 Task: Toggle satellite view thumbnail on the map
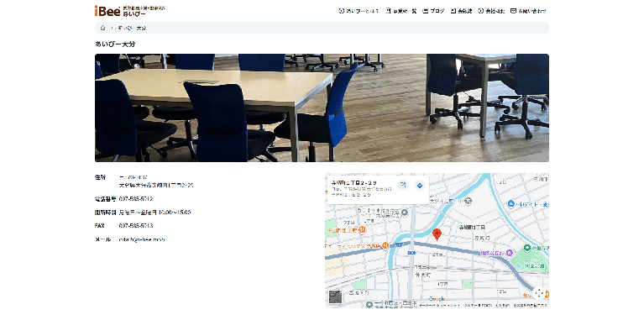[x=335, y=297]
